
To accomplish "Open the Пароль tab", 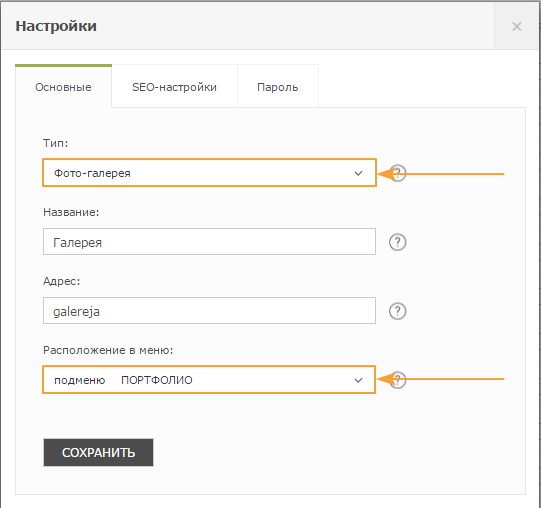I will coord(277,87).
